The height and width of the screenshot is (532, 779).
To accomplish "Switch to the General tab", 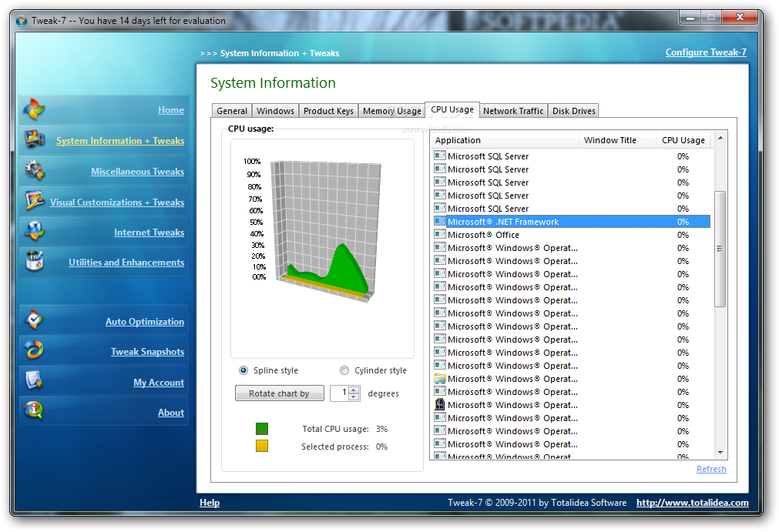I will click(x=232, y=111).
